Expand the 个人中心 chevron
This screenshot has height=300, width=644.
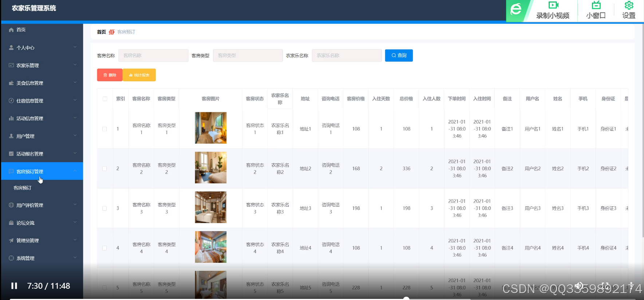click(75, 47)
